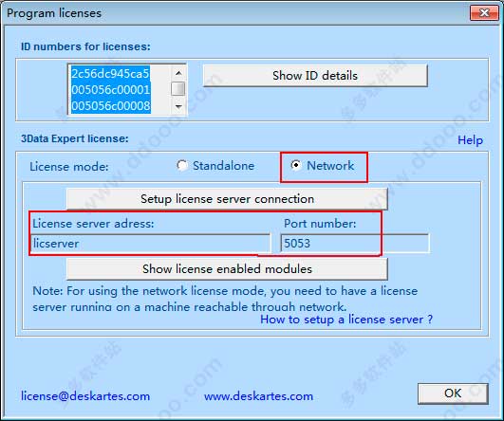Open the www.deskartes.com website link
504x421 pixels.
259,396
